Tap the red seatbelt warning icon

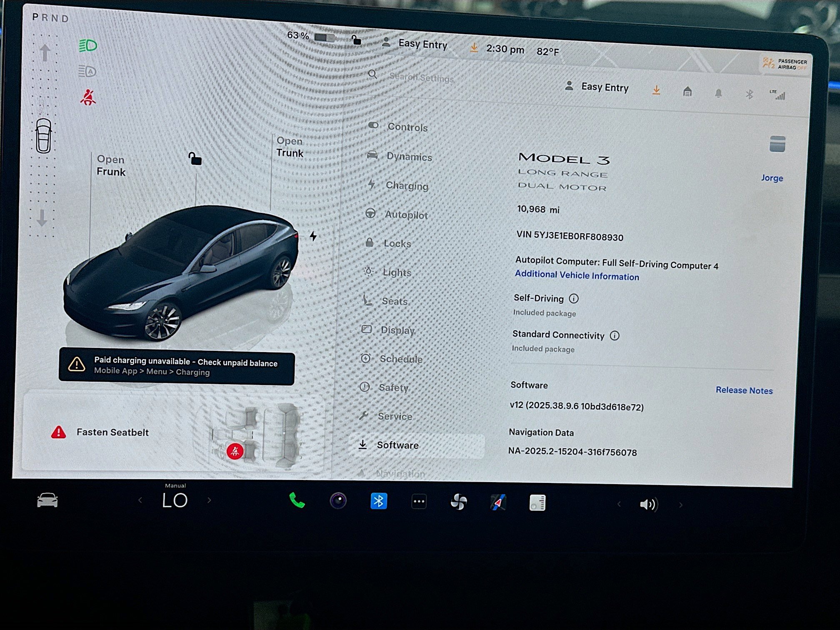88,97
